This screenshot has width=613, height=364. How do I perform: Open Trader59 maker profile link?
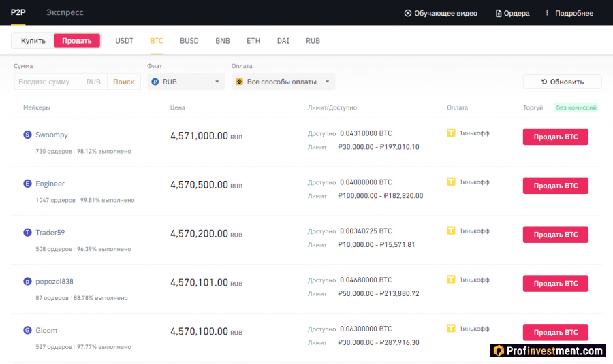pos(50,233)
